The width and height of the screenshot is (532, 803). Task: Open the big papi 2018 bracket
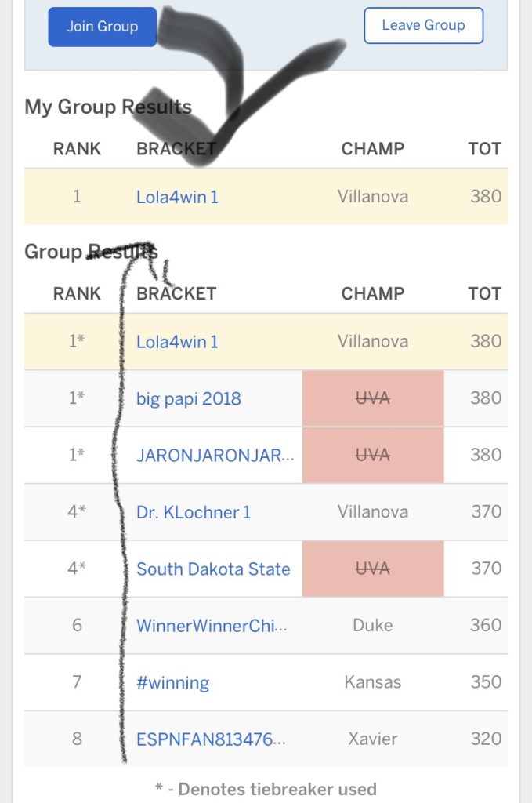(x=188, y=398)
